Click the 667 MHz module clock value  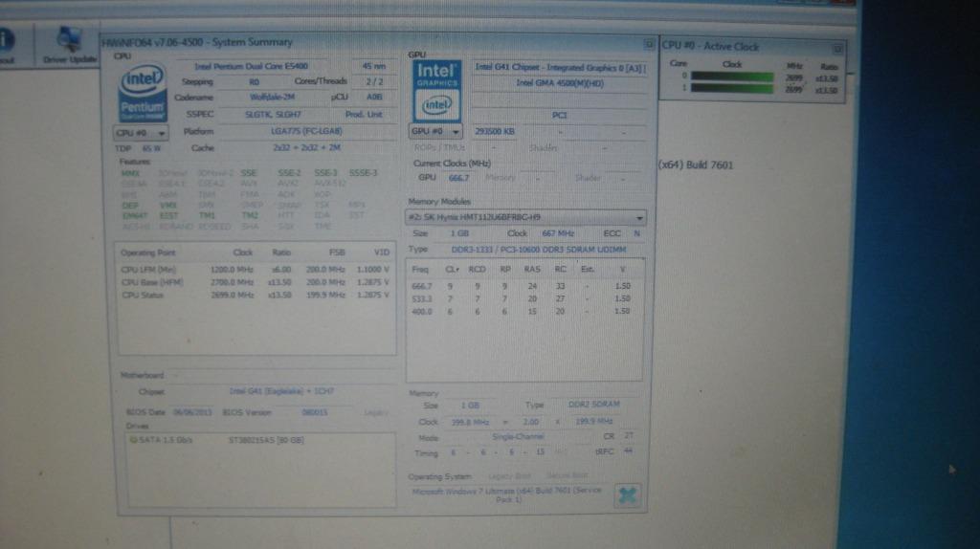(558, 233)
